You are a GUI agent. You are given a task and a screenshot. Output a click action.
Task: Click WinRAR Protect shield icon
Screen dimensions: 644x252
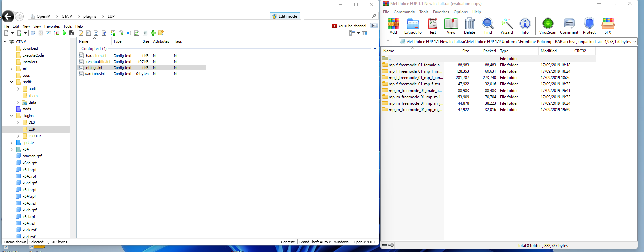[x=589, y=26]
